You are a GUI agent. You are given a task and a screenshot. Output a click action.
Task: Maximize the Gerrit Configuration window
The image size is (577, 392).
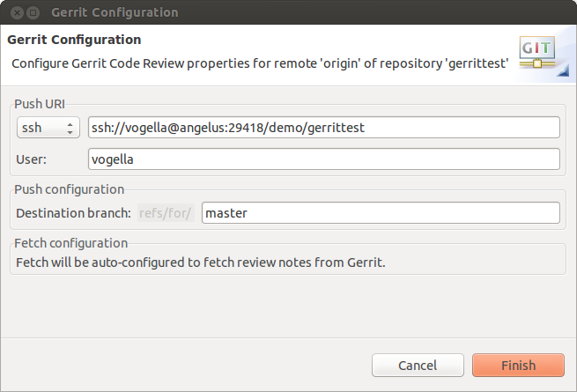(33, 13)
